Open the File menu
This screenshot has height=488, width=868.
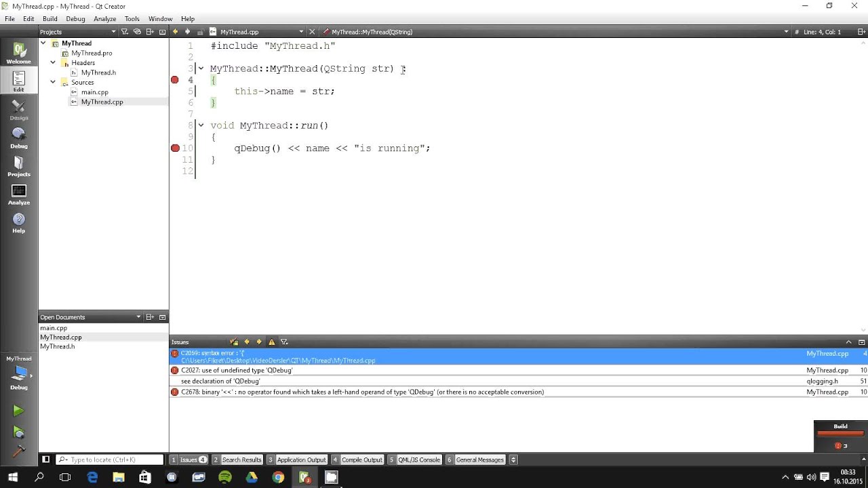click(9, 19)
